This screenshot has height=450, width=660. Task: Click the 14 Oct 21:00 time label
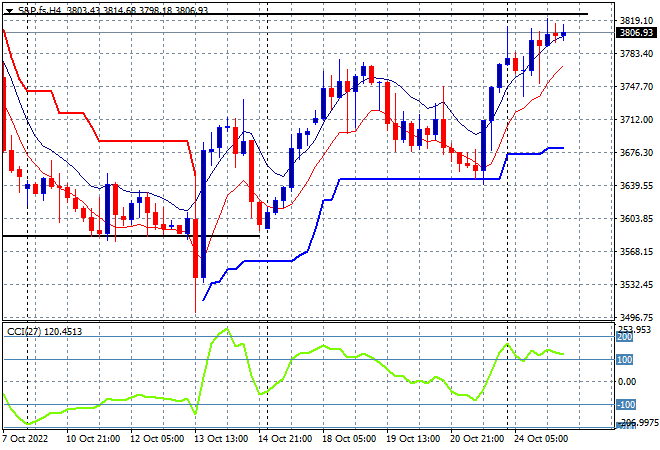point(285,439)
